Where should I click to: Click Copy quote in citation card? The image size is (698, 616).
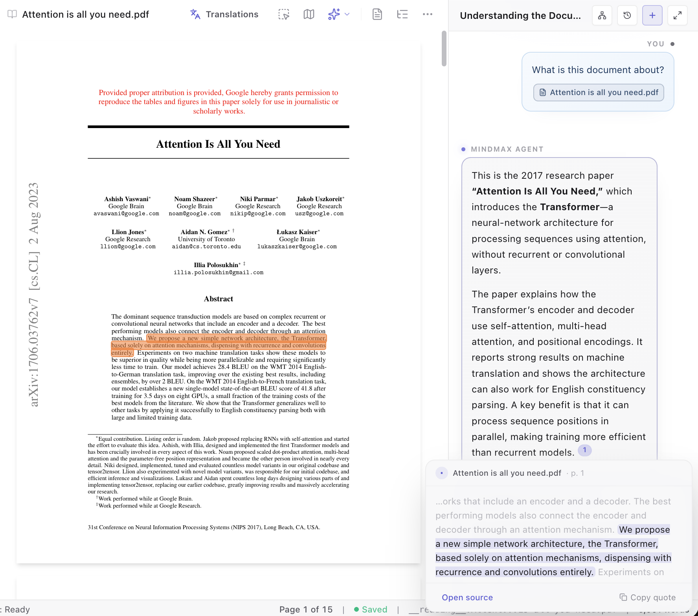(x=648, y=598)
